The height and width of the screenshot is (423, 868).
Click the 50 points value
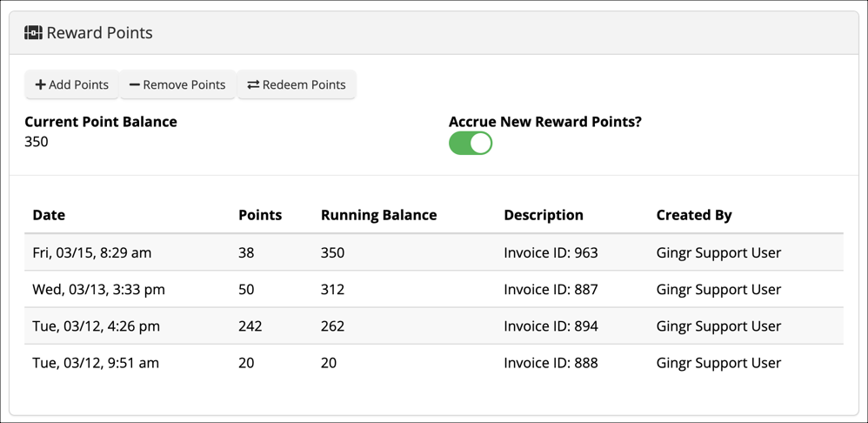pos(246,290)
